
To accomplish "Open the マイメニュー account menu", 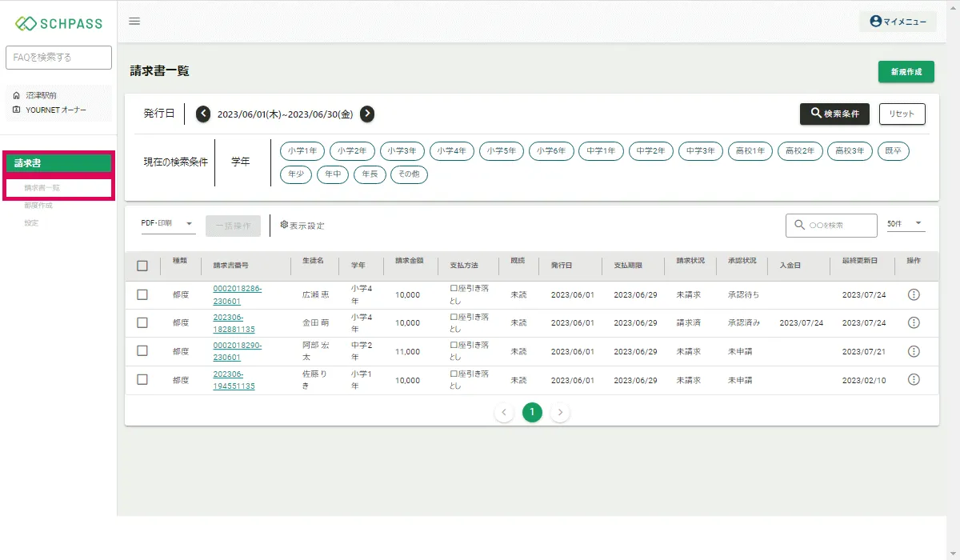I will (898, 22).
